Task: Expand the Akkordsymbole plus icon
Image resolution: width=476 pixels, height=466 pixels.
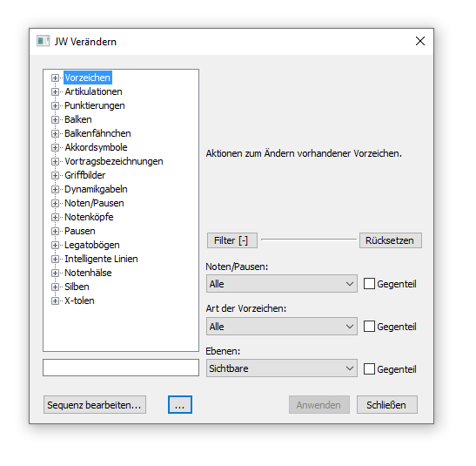Action: [55, 147]
